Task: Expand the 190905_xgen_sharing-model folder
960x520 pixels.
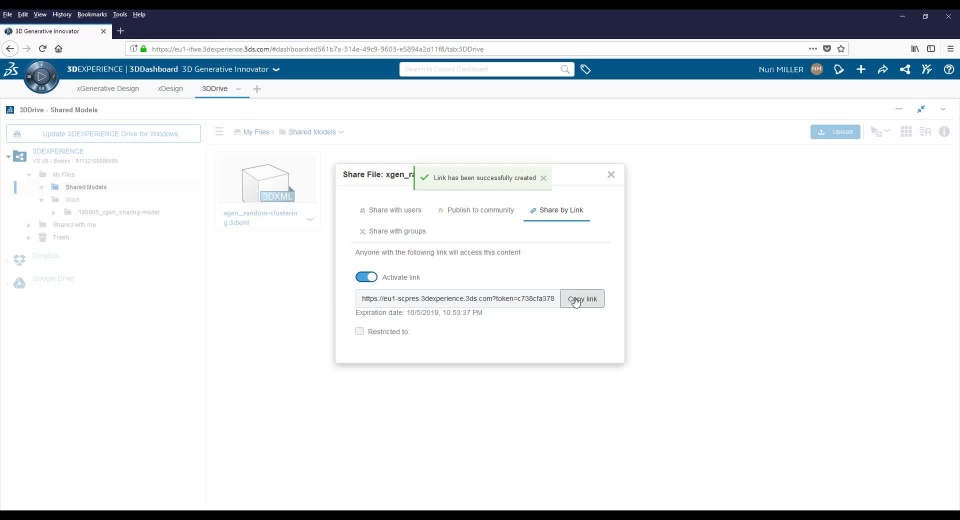Action: coord(54,213)
